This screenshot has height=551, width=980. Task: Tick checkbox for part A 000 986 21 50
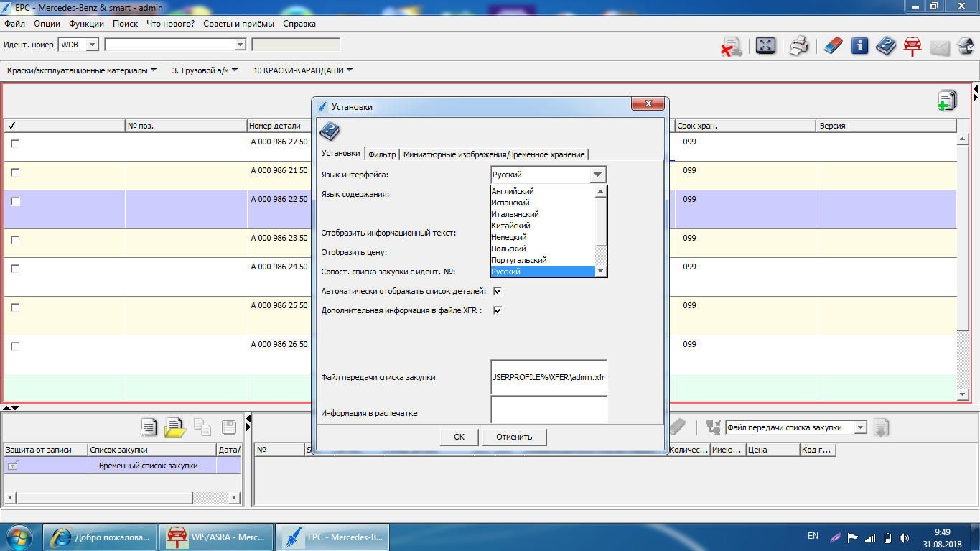click(15, 172)
